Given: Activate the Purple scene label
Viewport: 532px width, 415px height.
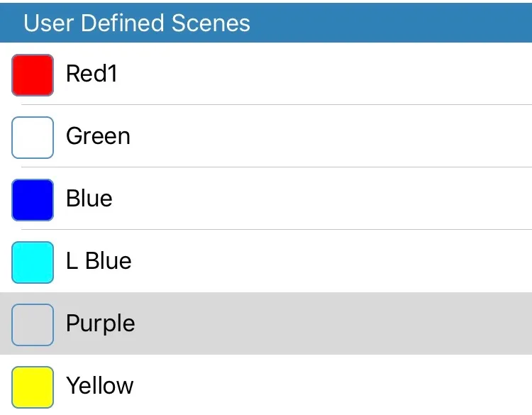Looking at the screenshot, I should 100,323.
